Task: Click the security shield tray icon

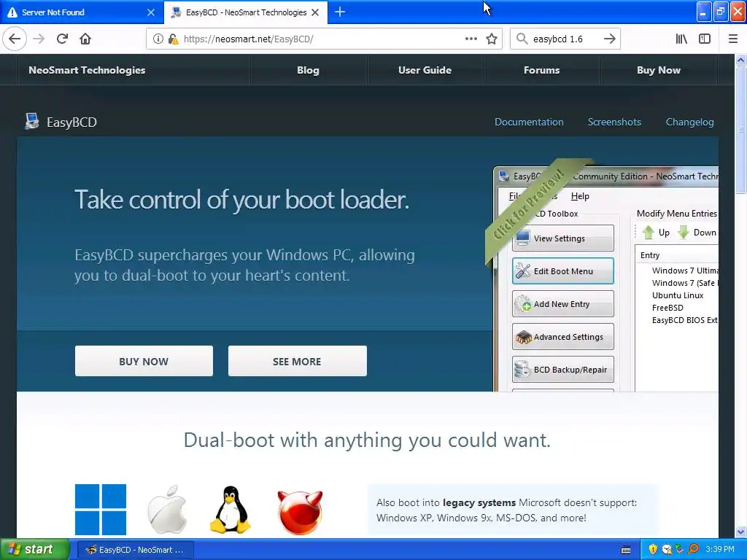Action: tap(653, 549)
